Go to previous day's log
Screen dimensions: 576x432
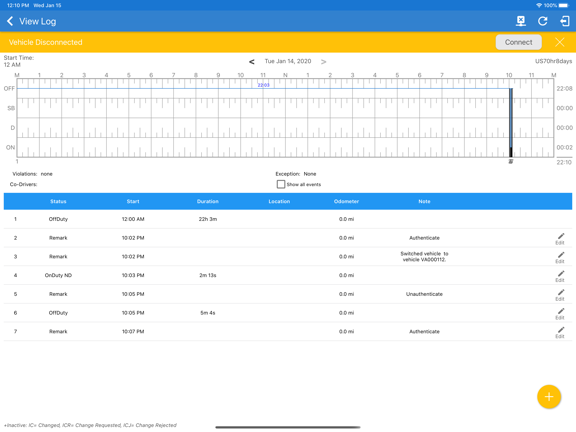click(252, 62)
